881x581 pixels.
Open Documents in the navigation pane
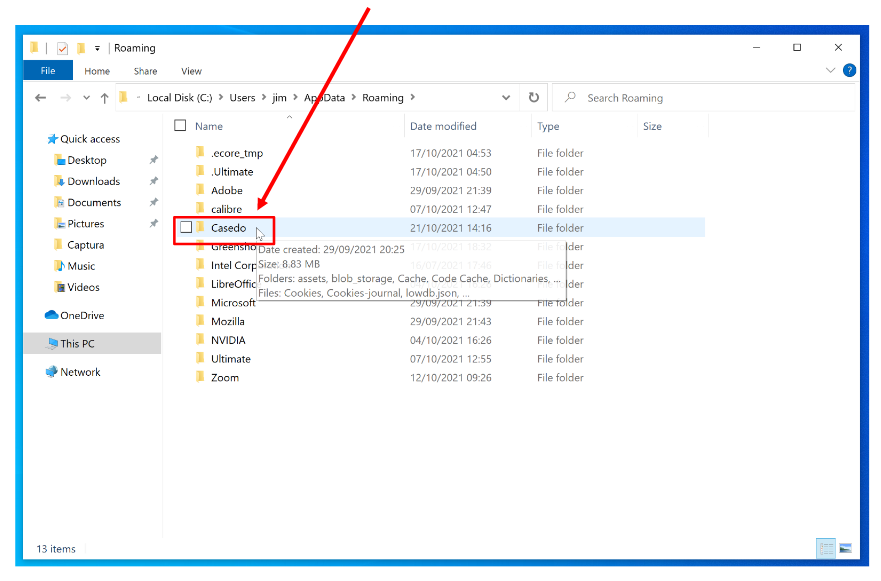tap(88, 202)
